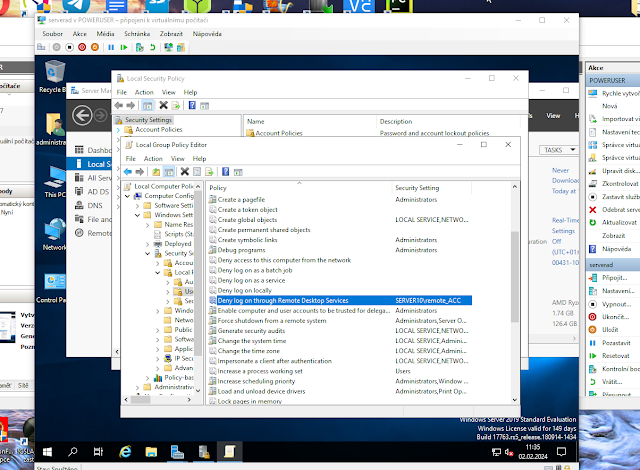The image size is (640, 470).
Task: Click the Delete (X) icon in the Group Policy Editor toolbar
Action: point(184,172)
